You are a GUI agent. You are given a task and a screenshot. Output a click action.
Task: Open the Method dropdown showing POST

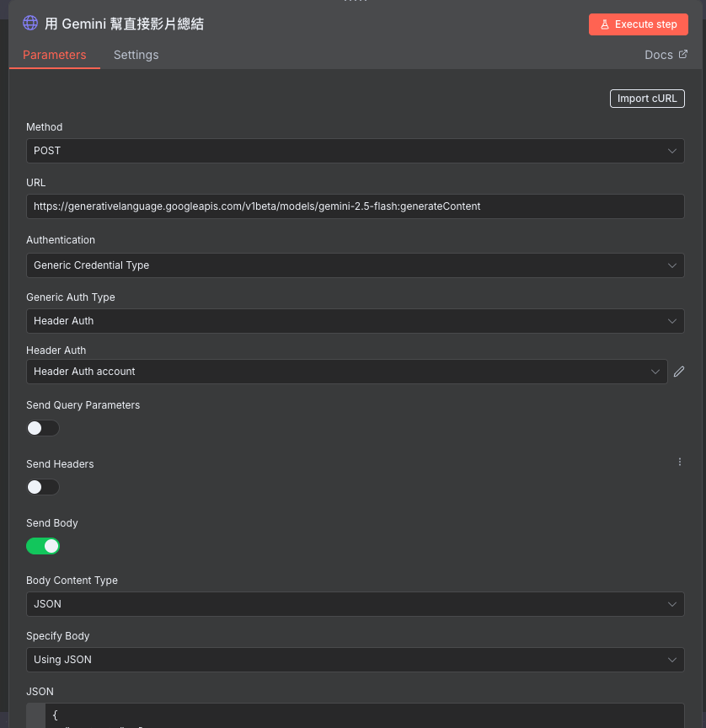(355, 151)
